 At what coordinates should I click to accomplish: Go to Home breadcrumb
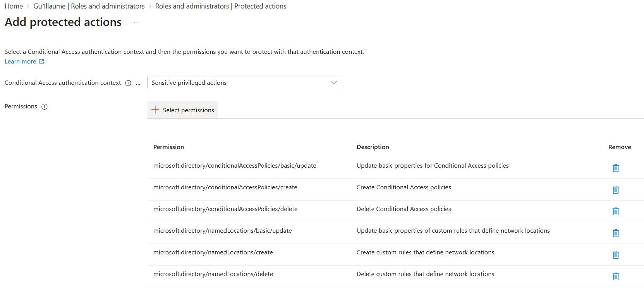tap(14, 6)
